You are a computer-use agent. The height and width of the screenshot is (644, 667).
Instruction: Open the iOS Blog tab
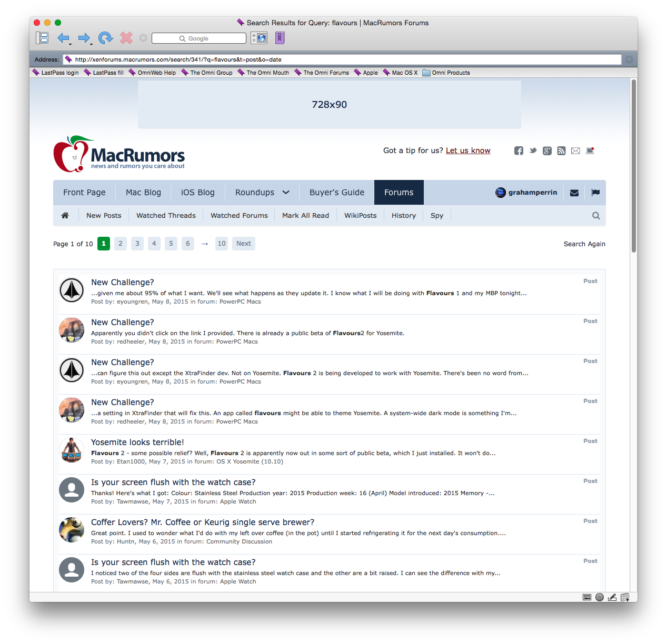tap(198, 193)
